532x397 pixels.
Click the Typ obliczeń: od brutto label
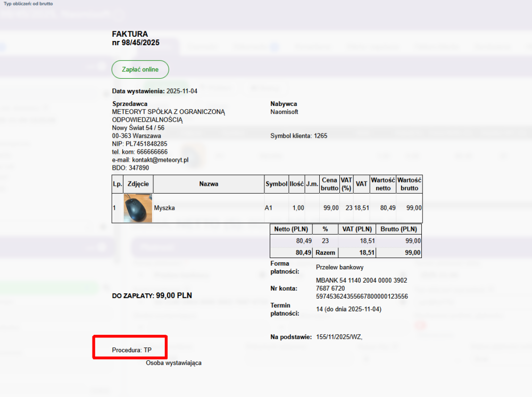click(28, 3)
